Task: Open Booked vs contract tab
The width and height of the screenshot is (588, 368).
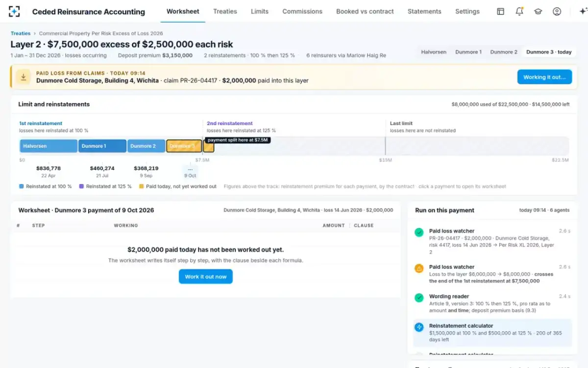Action: (x=365, y=11)
